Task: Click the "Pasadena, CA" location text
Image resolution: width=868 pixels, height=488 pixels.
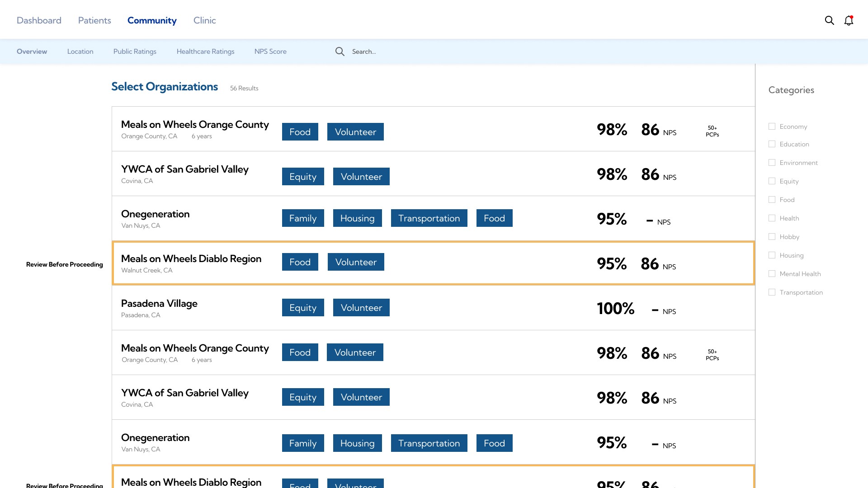Action: coord(141,315)
